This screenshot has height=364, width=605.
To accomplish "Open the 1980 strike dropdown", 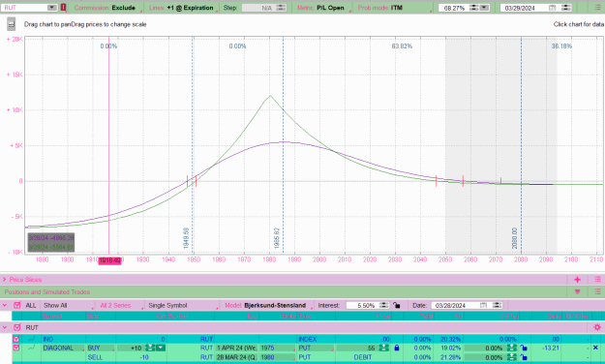I will click(x=277, y=357).
